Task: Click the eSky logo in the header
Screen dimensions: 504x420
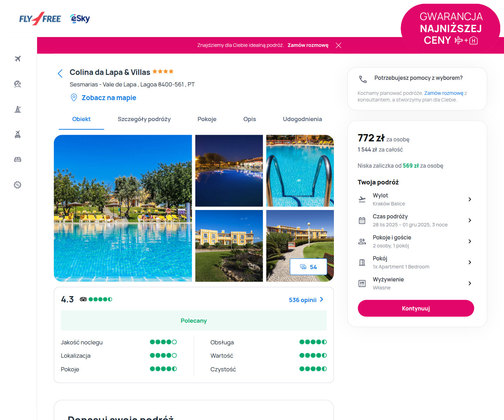Action: (x=80, y=19)
